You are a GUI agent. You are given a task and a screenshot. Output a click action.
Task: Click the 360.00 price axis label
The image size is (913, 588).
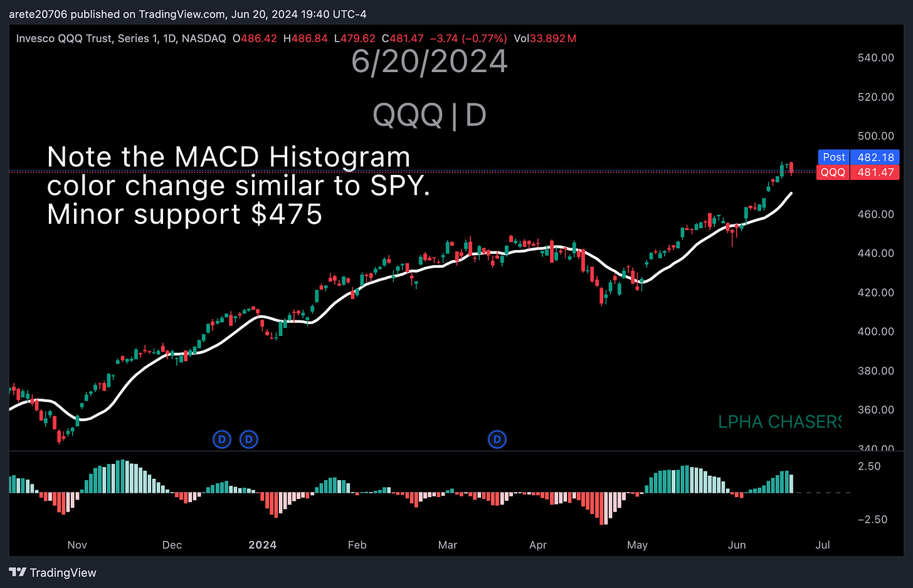pyautogui.click(x=876, y=410)
